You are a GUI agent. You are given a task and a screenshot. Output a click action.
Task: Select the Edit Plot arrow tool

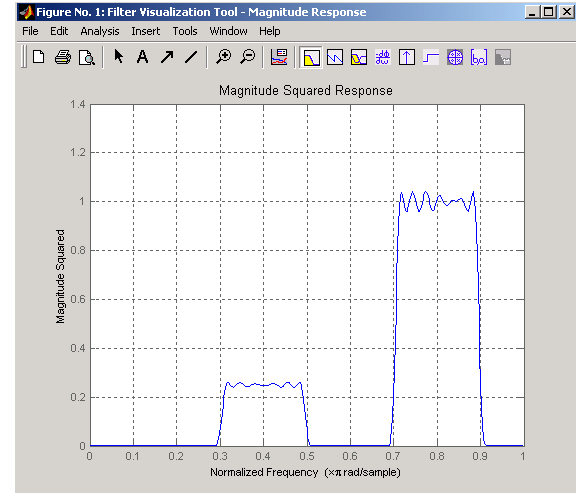[x=118, y=57]
